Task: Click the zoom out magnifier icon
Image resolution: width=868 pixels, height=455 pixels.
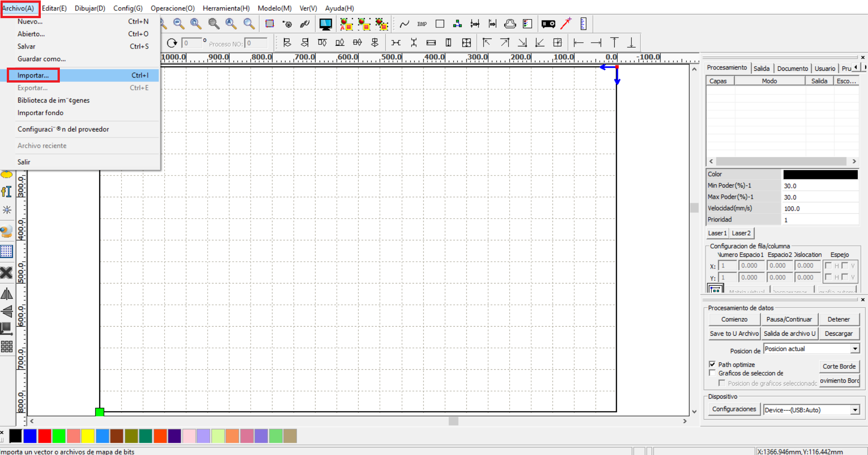Action: [x=179, y=24]
